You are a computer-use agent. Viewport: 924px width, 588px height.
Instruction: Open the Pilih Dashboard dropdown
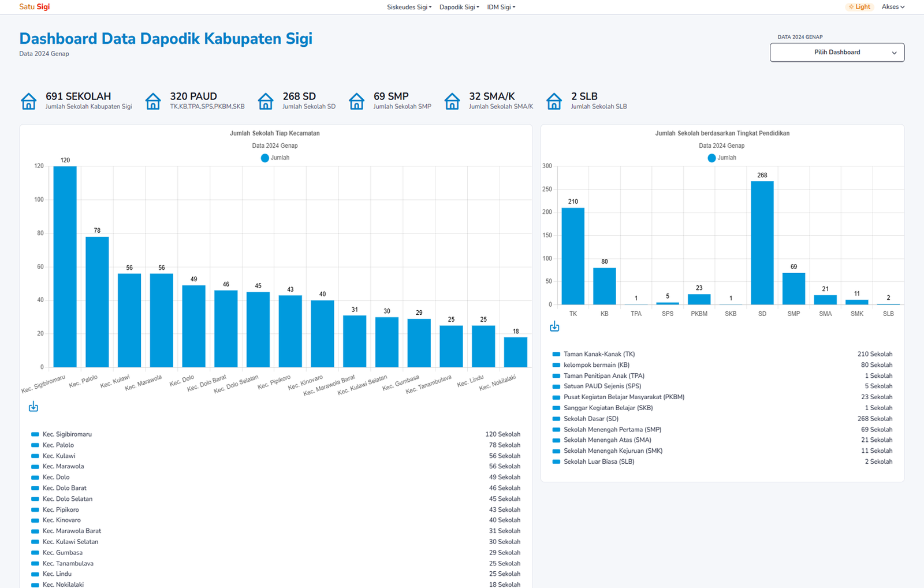point(837,53)
